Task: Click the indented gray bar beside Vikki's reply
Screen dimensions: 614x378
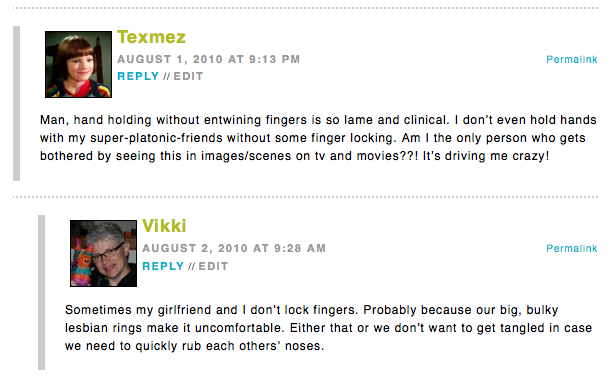Action: tap(42, 292)
